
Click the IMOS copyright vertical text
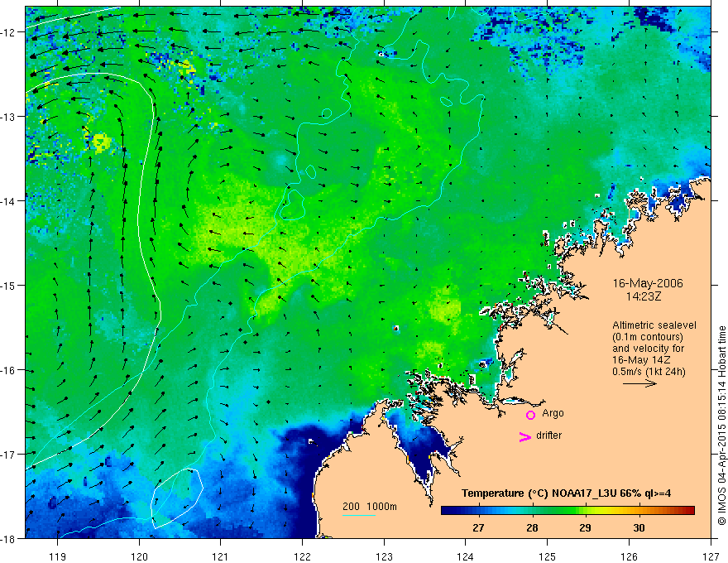point(721,426)
